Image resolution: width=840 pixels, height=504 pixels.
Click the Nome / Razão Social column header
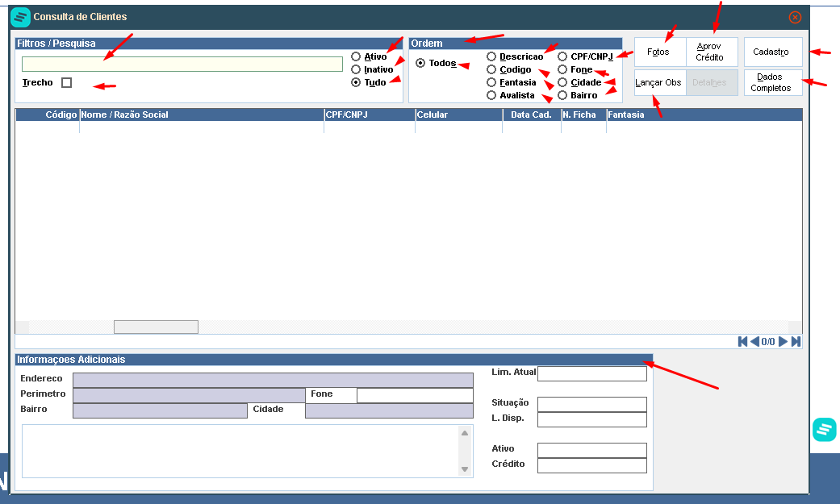pyautogui.click(x=202, y=115)
